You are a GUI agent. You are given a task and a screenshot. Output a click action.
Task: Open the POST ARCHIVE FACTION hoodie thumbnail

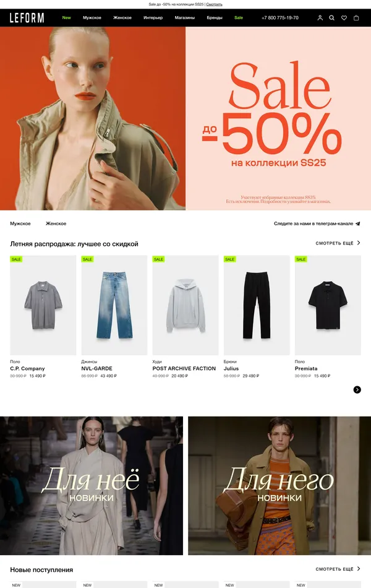(x=185, y=305)
